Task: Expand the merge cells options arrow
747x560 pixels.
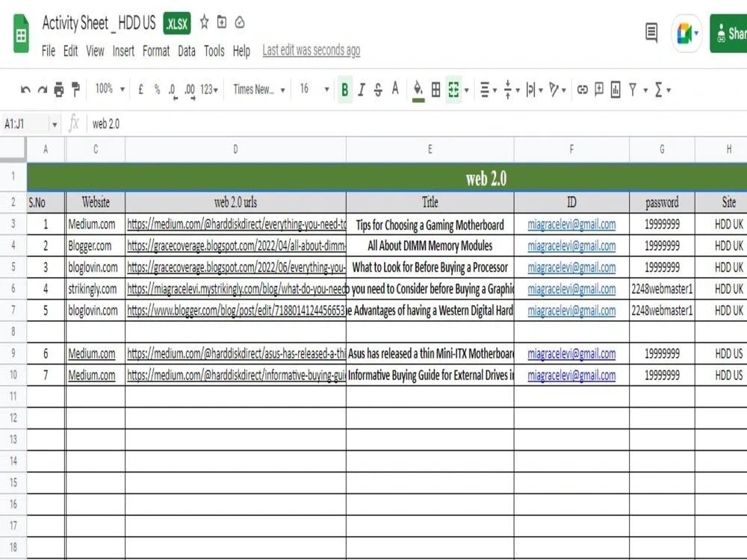Action: [466, 90]
